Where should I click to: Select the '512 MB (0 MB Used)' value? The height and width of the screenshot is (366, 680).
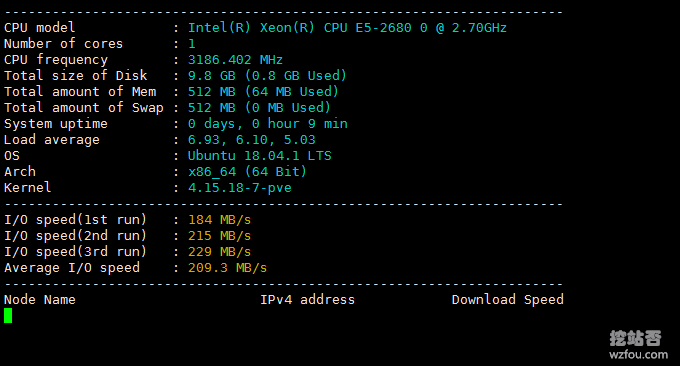[x=259, y=108]
